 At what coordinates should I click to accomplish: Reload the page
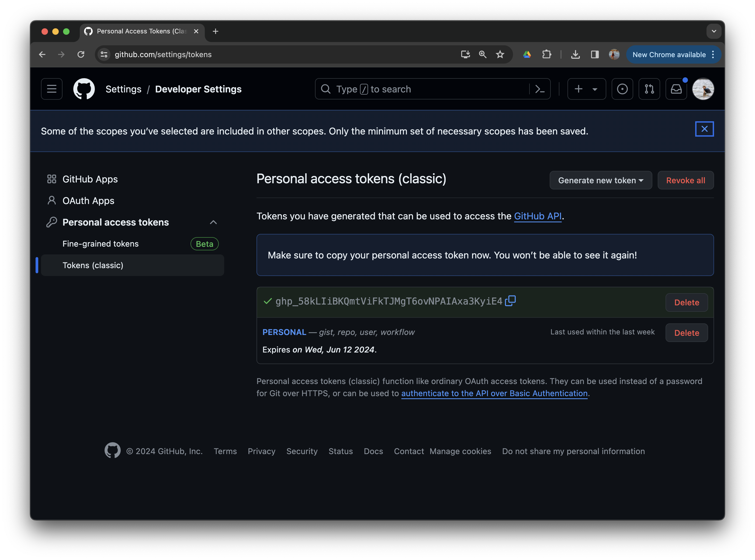click(x=81, y=55)
